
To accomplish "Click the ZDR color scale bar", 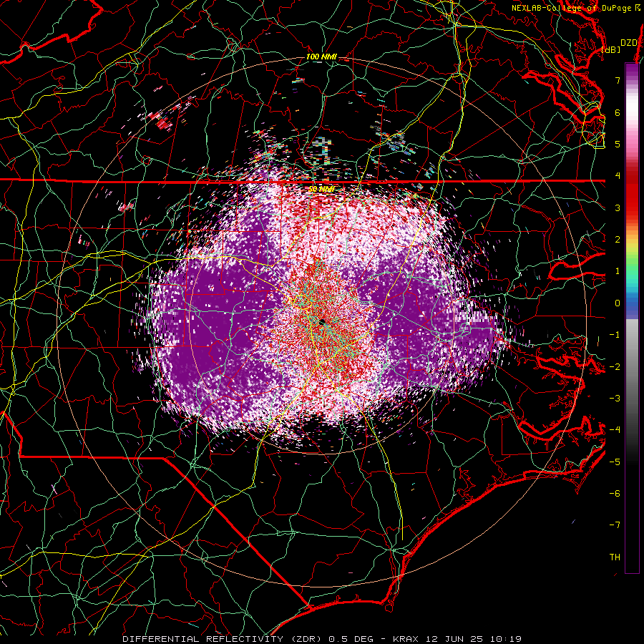I will point(632,318).
